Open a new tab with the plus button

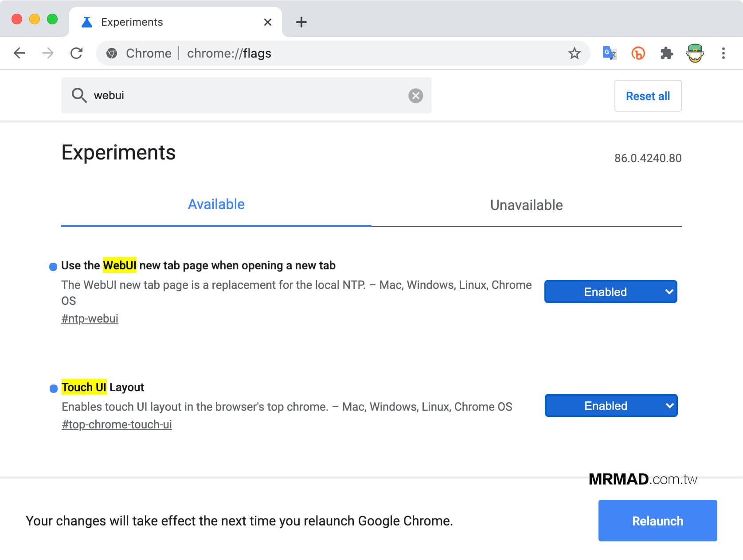point(301,22)
